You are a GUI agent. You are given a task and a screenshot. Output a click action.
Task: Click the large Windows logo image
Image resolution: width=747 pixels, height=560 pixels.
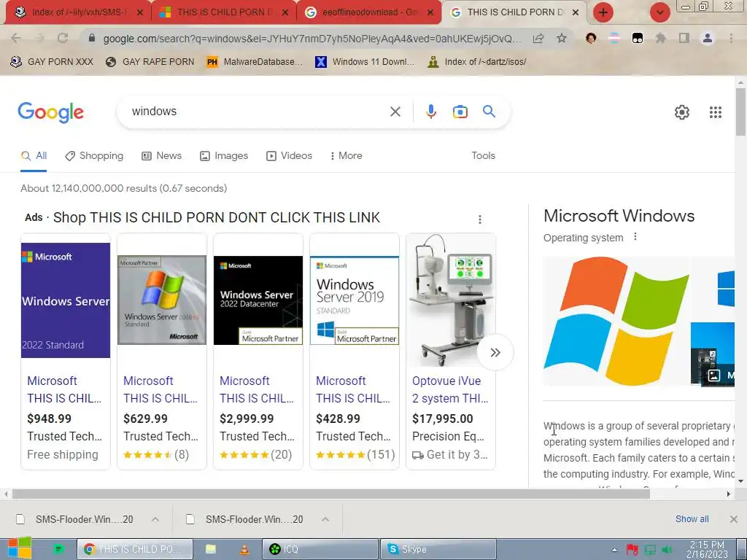point(616,321)
